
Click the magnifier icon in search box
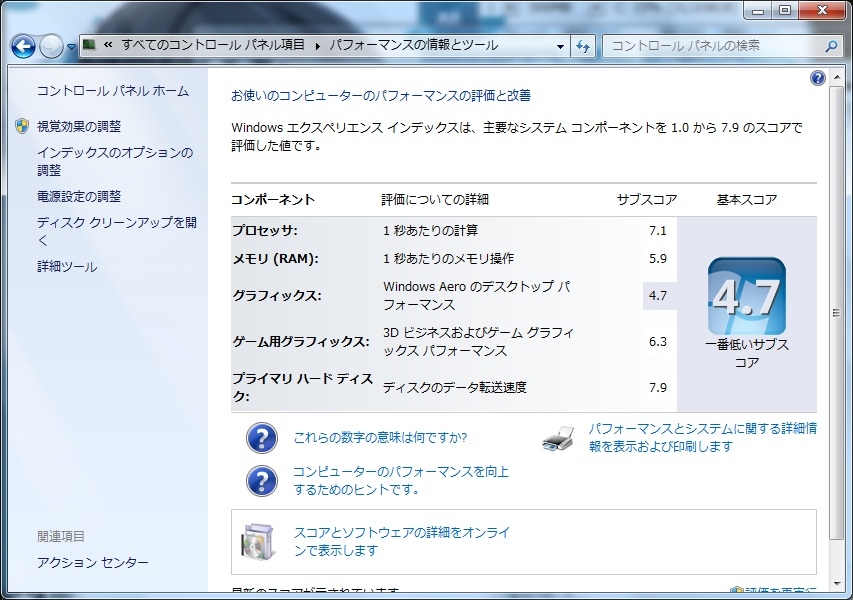[x=831, y=46]
